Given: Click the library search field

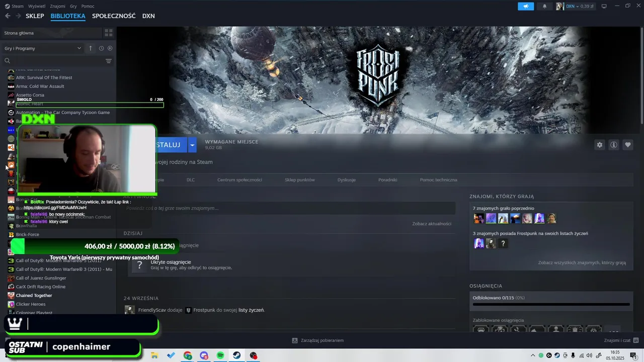Looking at the screenshot, I should click(53, 61).
